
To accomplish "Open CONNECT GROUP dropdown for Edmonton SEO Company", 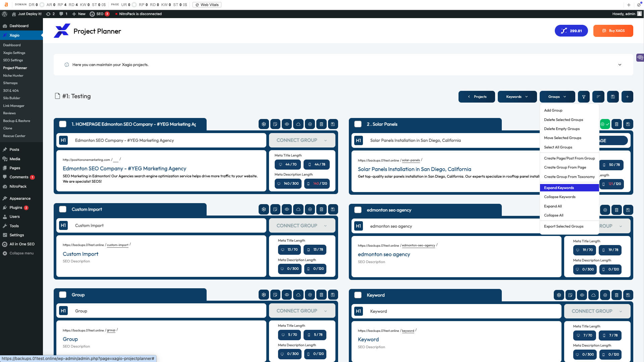I will (302, 140).
